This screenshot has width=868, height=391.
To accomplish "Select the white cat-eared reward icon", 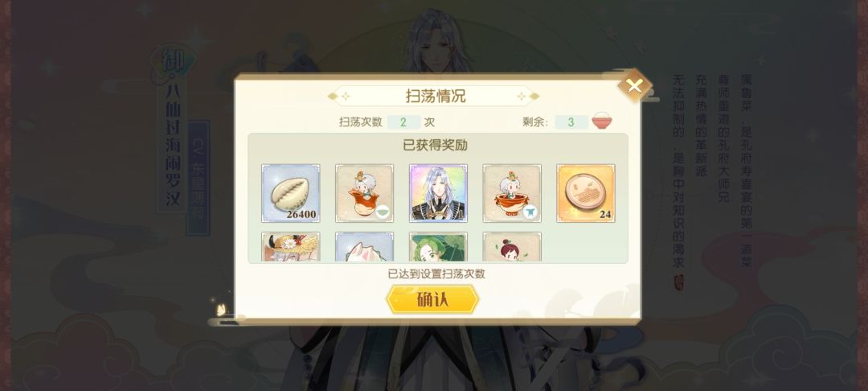I will tap(364, 246).
